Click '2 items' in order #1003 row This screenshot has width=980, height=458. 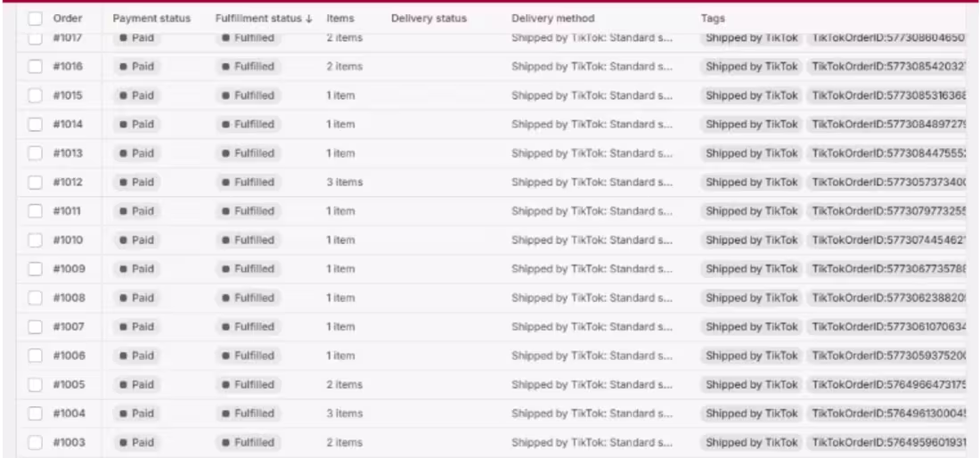click(345, 442)
